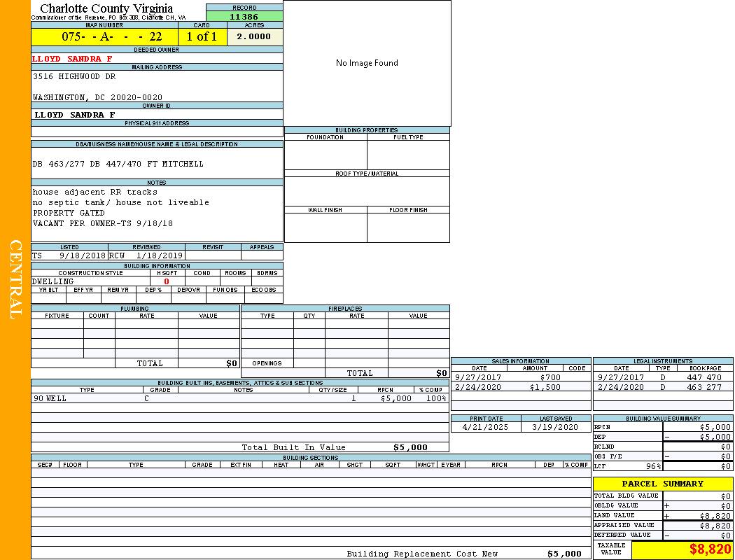
Task: Click the note "PROPERTY GATED"
Action: [69, 213]
